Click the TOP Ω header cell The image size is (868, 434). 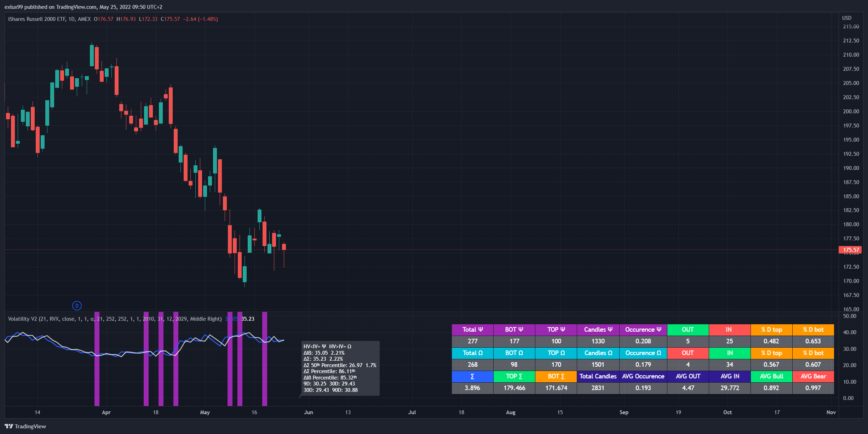pyautogui.click(x=556, y=353)
